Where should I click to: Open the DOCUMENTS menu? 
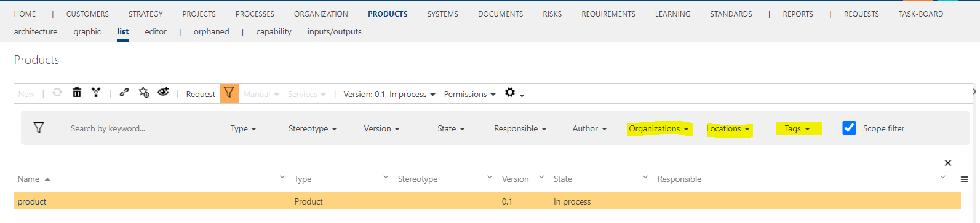[501, 14]
